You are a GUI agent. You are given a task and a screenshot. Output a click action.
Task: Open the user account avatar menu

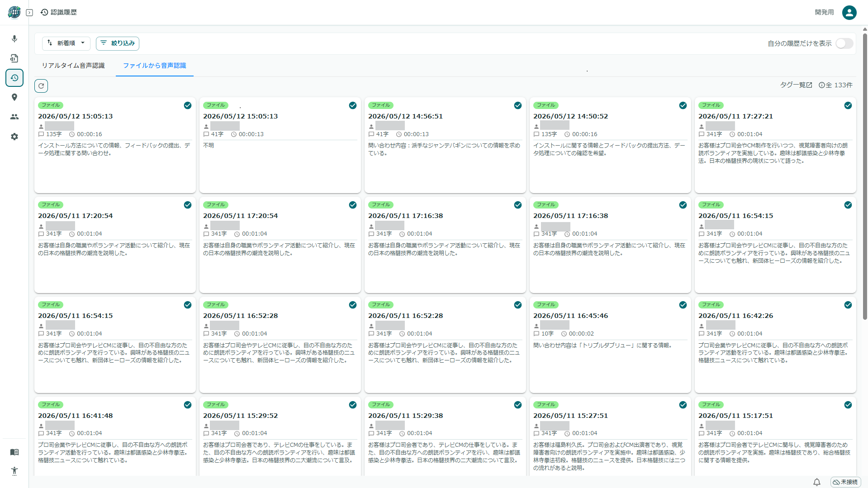(x=849, y=13)
